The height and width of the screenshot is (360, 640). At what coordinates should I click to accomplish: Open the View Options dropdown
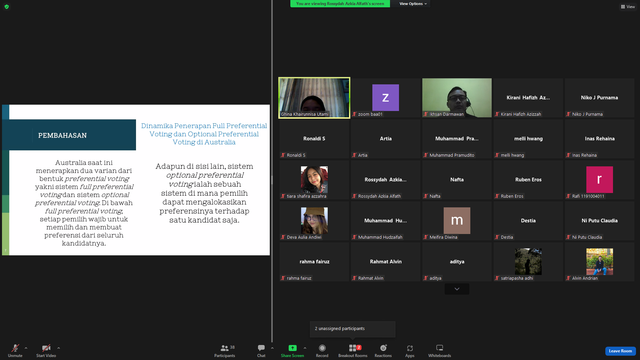pos(413,4)
